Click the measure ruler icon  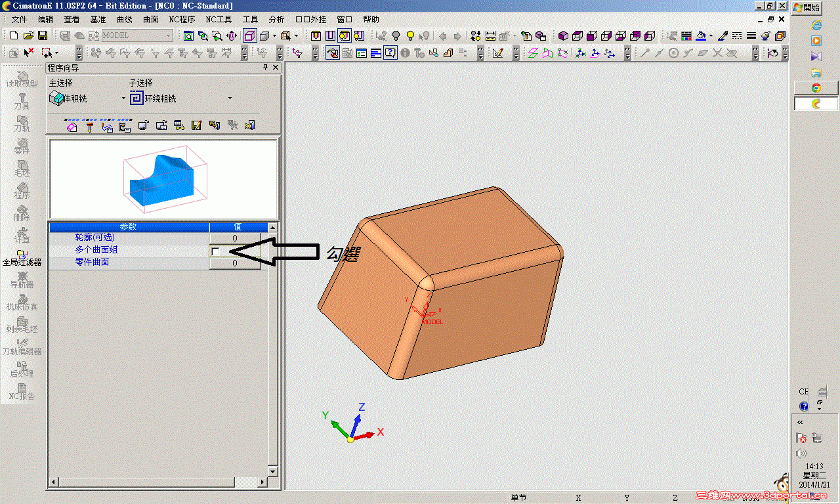pos(490,35)
